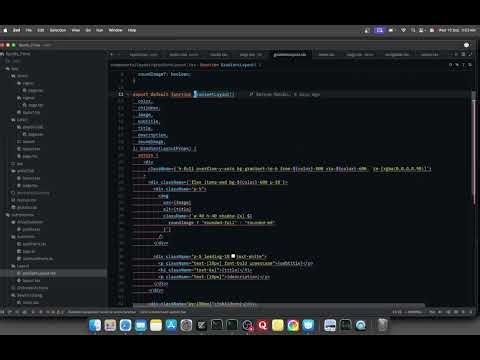Open the View menu
This screenshot has width=480, height=360.
pos(76,30)
